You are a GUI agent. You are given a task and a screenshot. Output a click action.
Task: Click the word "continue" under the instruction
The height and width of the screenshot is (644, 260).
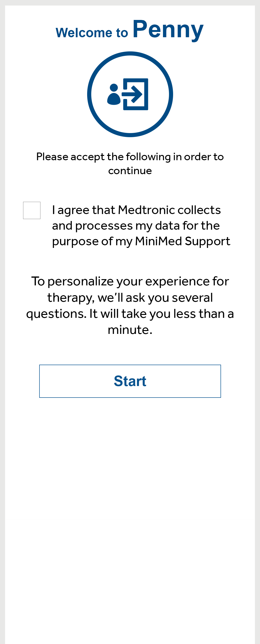coord(130,171)
